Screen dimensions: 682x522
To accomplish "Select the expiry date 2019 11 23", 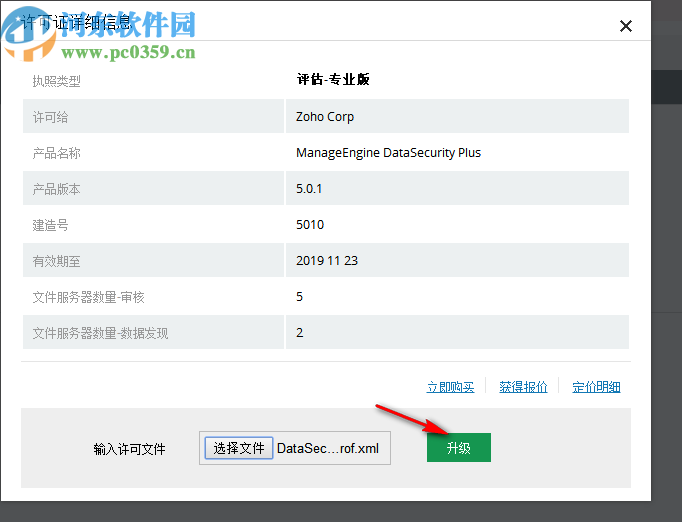I will click(327, 261).
